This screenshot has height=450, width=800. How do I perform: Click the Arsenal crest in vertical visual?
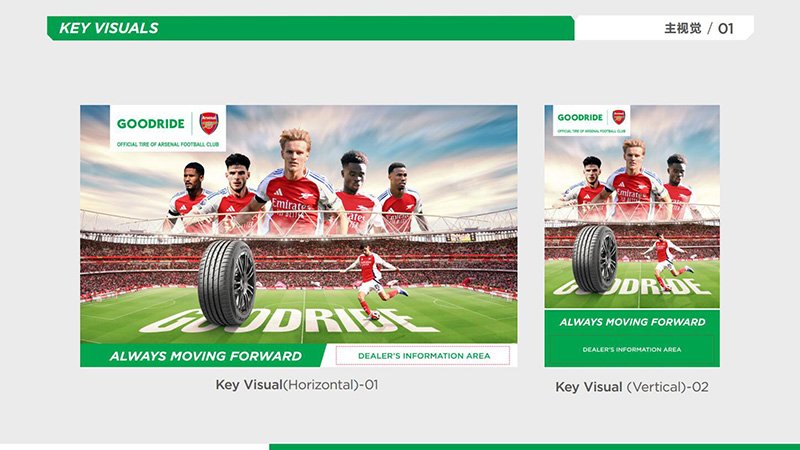[x=619, y=117]
